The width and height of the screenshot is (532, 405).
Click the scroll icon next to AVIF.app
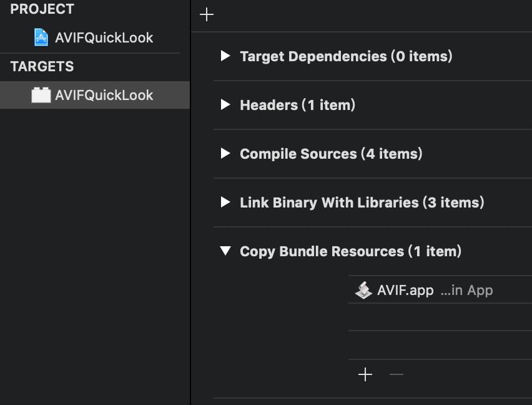click(363, 289)
